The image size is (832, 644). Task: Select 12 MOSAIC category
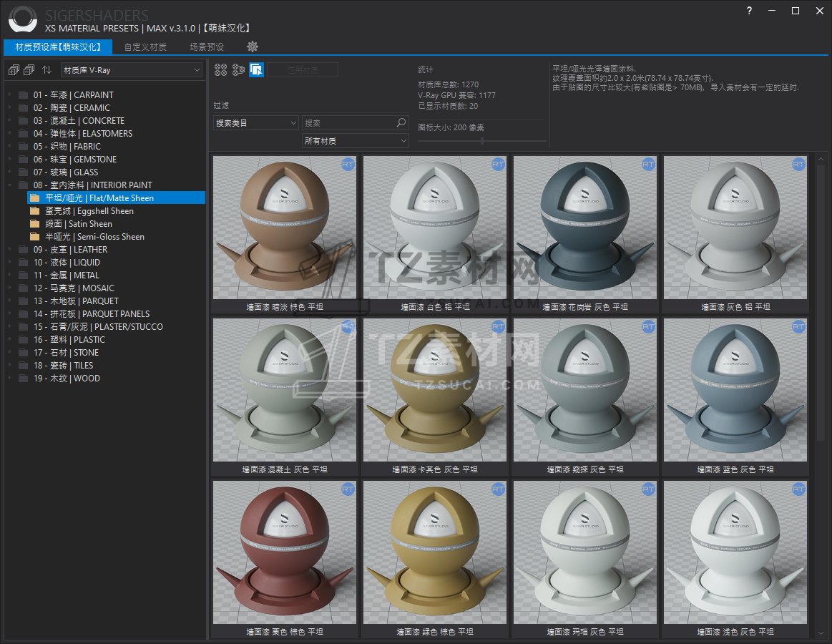[74, 288]
